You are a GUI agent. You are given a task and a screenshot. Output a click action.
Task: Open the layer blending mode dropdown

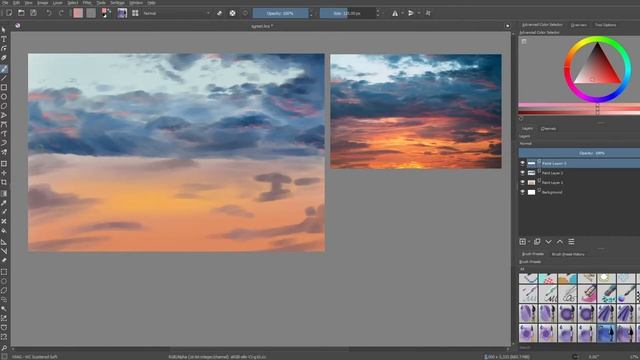pyautogui.click(x=579, y=144)
